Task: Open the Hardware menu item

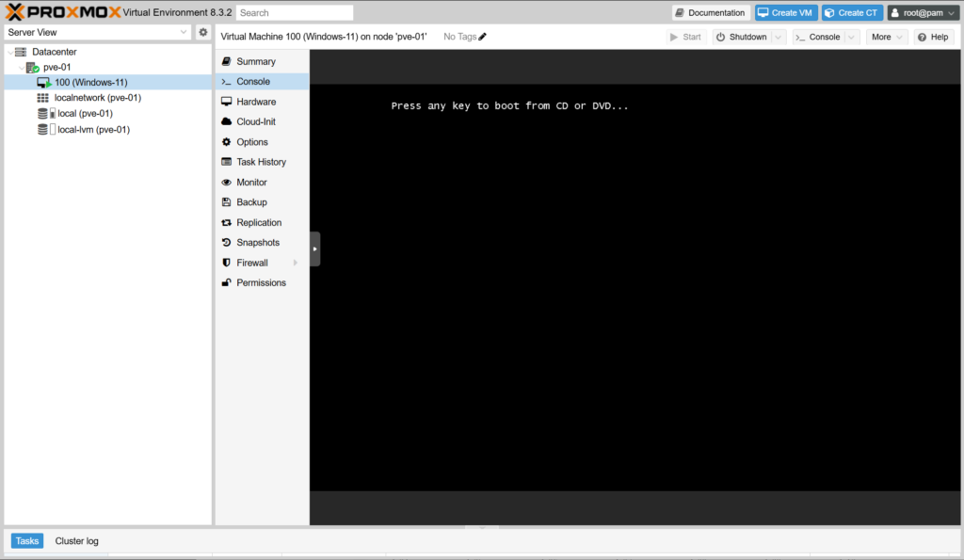Action: 256,102
